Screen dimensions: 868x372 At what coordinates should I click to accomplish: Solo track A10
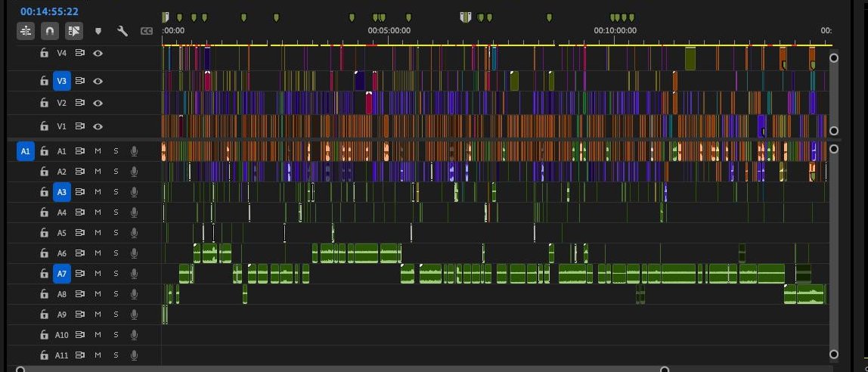116,334
